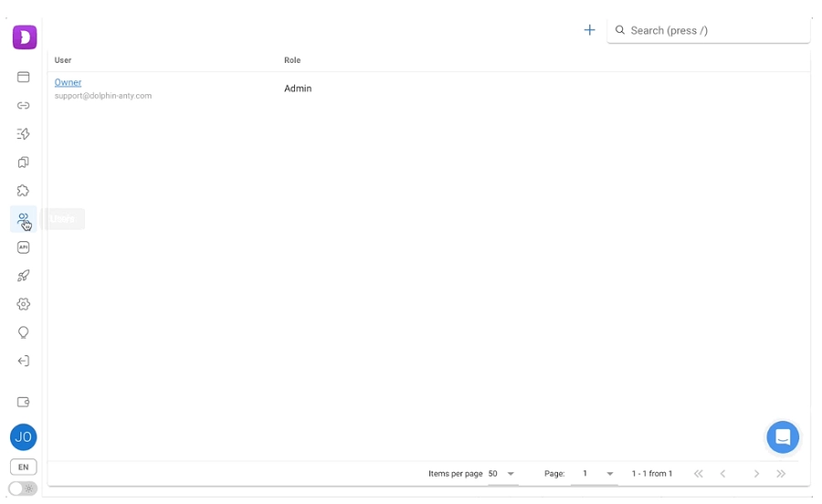The width and height of the screenshot is (822, 504).
Task: Click the logout arrow icon
Action: (x=24, y=361)
